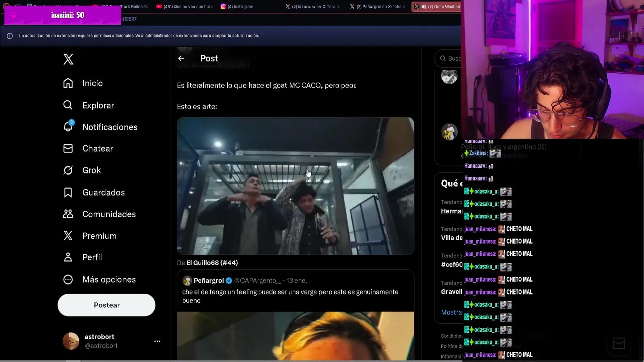Click the "Qué e" trends panel heading
The image size is (644, 362).
451,184
